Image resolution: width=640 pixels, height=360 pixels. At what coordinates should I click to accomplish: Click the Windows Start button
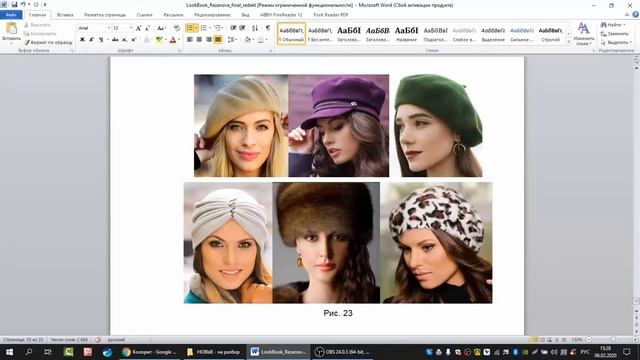pyautogui.click(x=9, y=352)
